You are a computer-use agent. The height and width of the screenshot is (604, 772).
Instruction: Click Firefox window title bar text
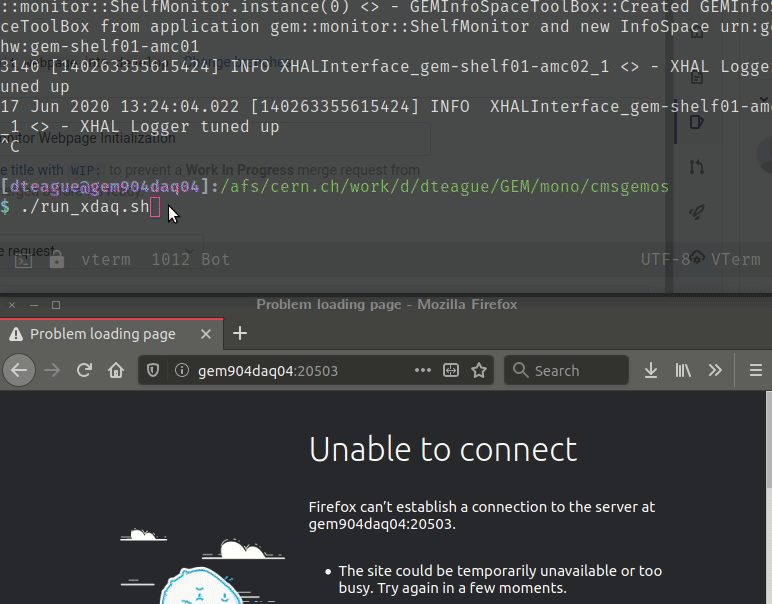point(386,305)
